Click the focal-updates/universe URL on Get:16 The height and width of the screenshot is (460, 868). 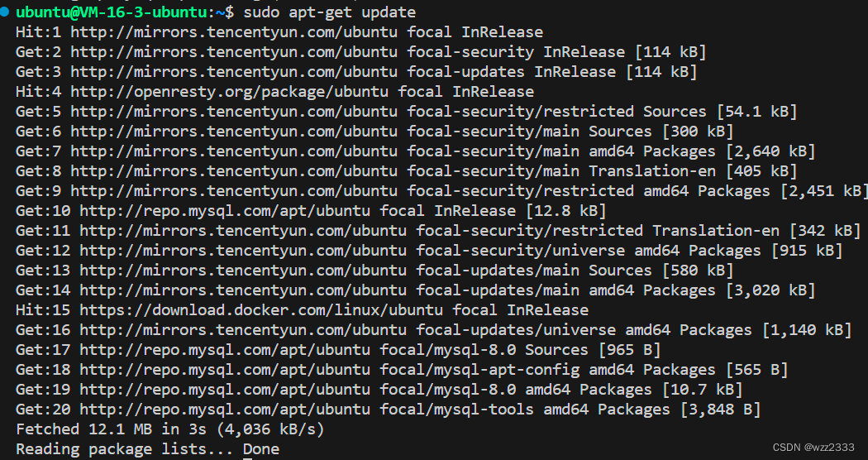[243, 330]
